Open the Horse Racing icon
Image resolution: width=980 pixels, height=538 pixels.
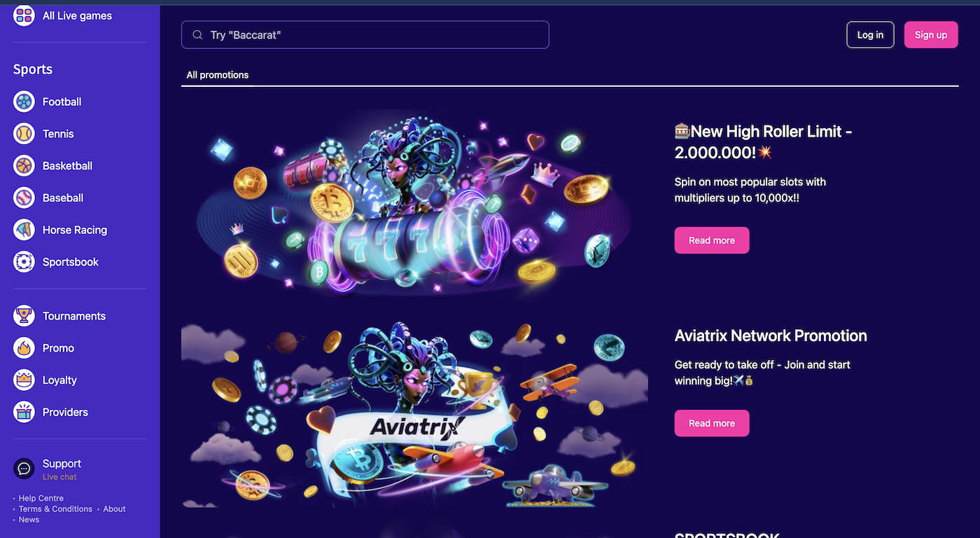tap(24, 230)
